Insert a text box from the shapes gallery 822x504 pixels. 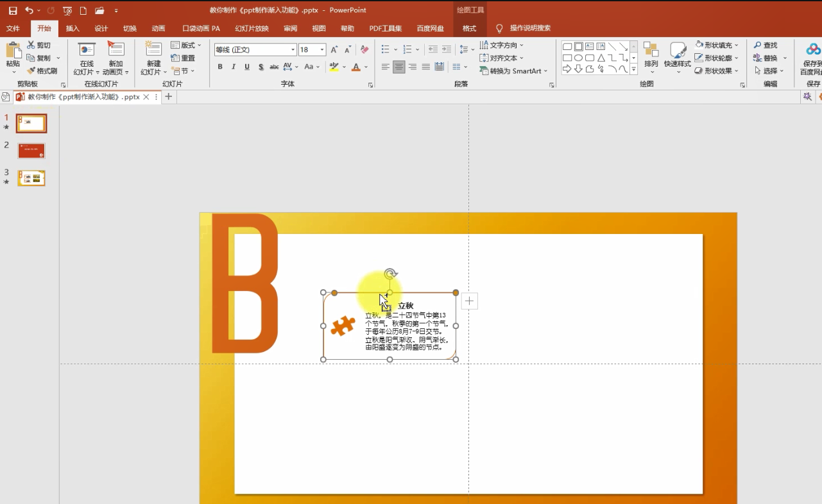point(590,47)
